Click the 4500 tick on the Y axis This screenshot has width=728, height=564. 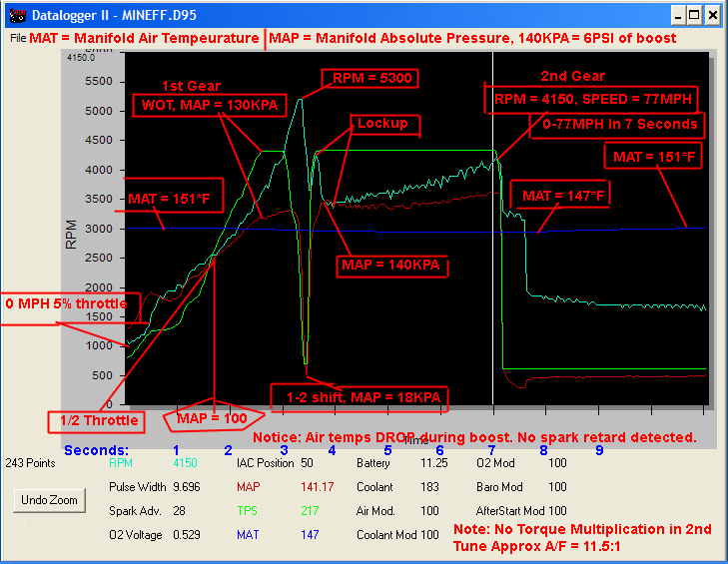[99, 140]
